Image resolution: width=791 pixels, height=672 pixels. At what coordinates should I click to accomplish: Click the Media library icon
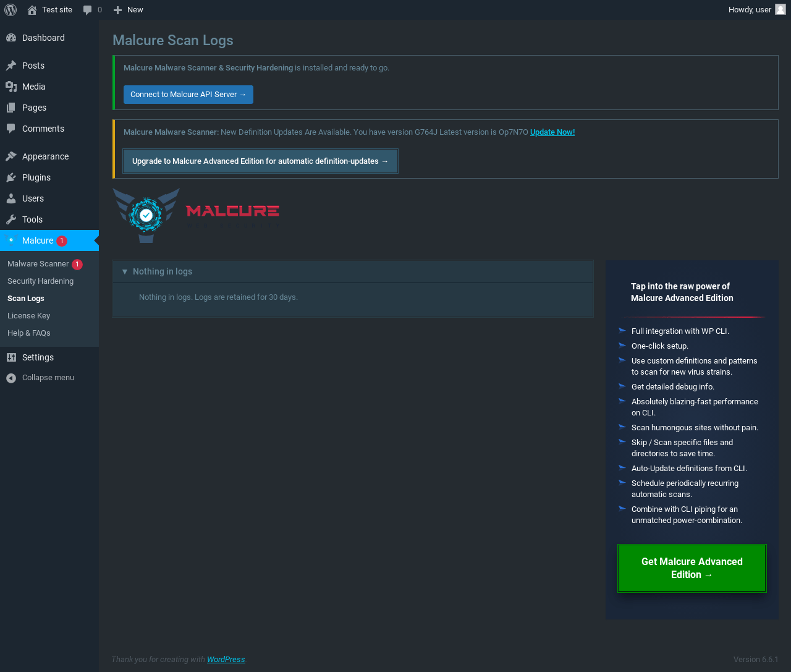(x=11, y=87)
